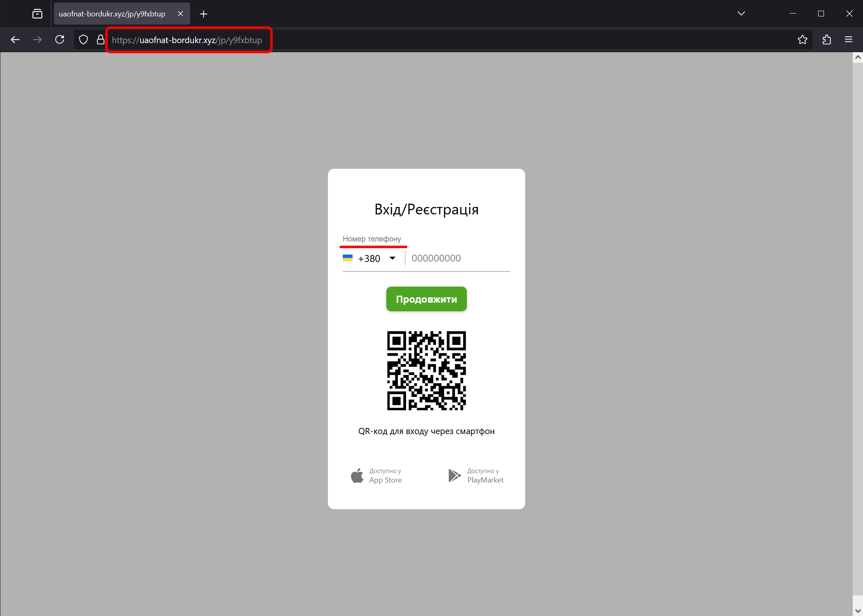This screenshot has width=863, height=616.
Task: Select the uaofnat-bordukr.xyz tab
Action: (122, 14)
